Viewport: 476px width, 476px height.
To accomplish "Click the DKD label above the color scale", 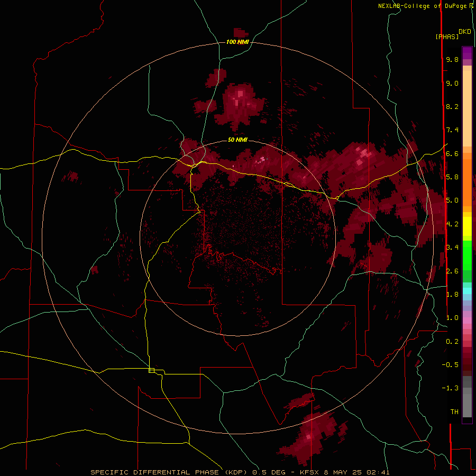I will 465,32.
